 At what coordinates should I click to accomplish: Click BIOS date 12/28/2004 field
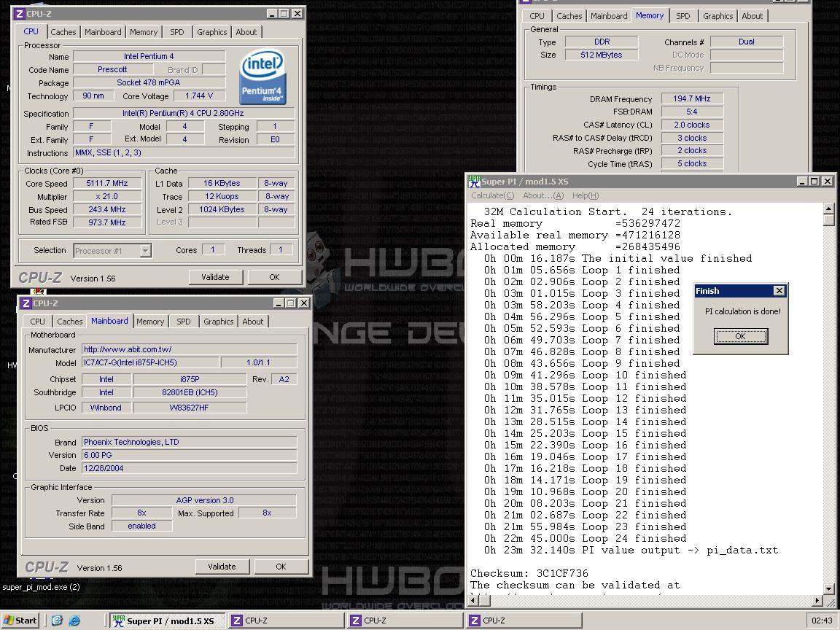pos(189,468)
